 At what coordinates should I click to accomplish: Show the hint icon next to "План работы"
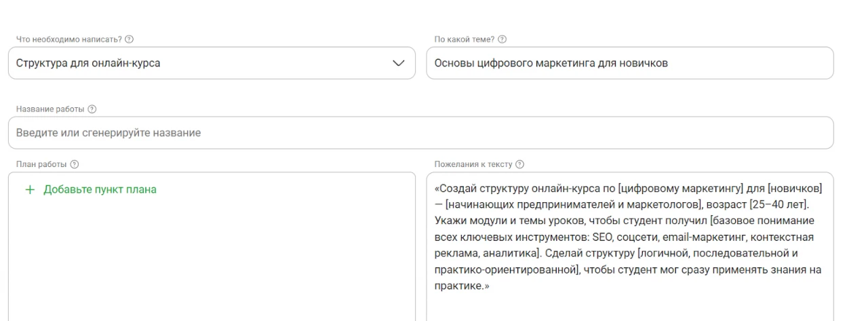tap(75, 164)
